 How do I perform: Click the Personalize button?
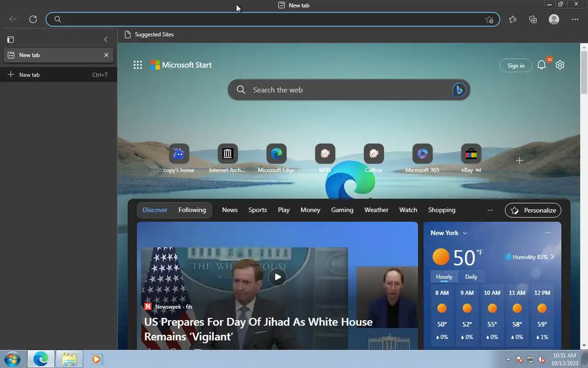(x=533, y=210)
